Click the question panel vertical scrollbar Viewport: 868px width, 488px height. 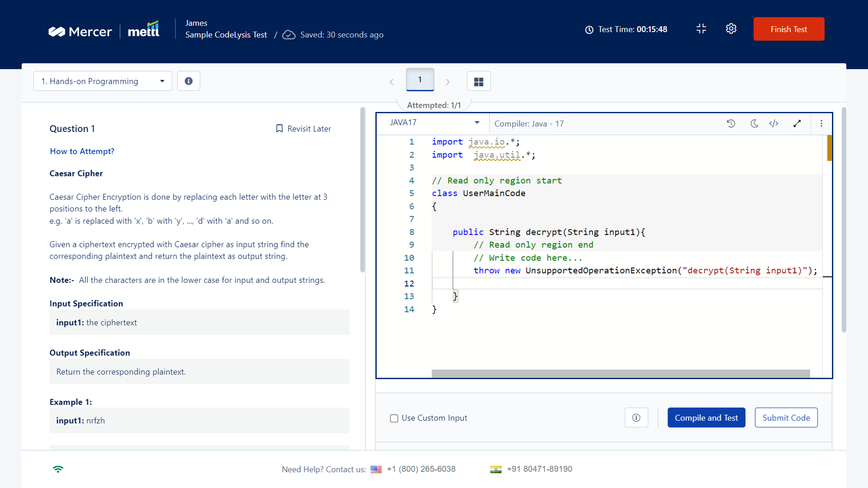tap(362, 190)
